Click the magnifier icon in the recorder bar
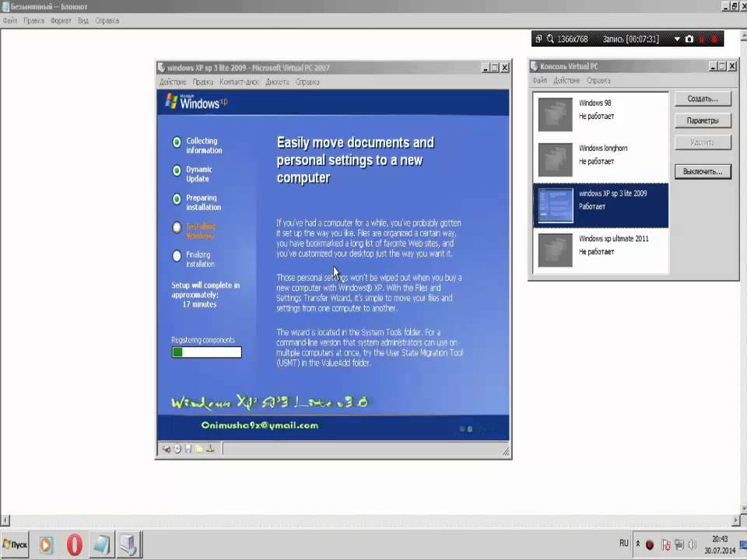This screenshot has height=560, width=747. click(x=550, y=39)
